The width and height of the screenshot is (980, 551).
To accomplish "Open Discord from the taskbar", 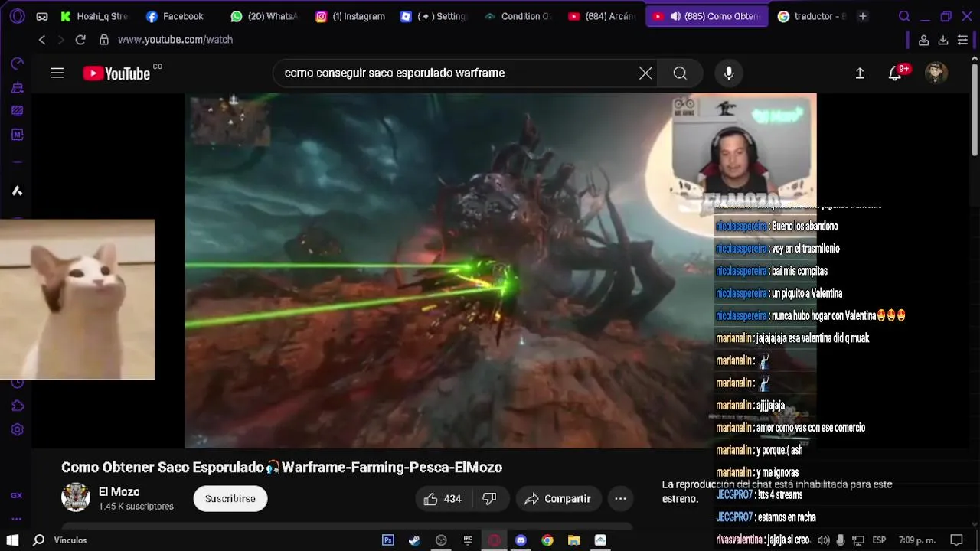I will [521, 540].
